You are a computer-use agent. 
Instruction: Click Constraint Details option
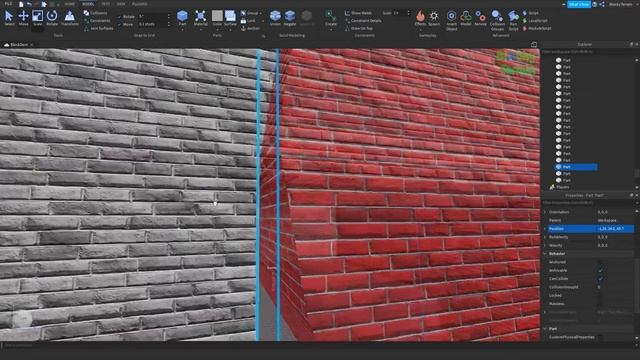(362, 21)
